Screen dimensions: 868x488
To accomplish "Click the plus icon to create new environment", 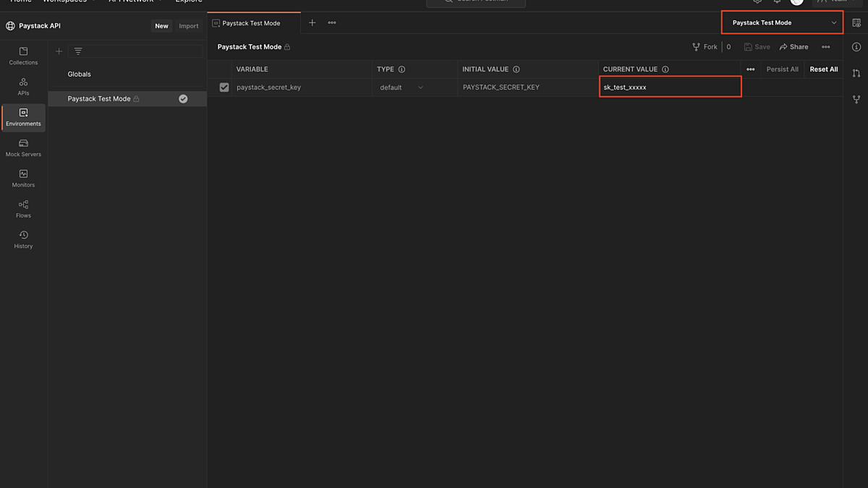I will point(59,51).
